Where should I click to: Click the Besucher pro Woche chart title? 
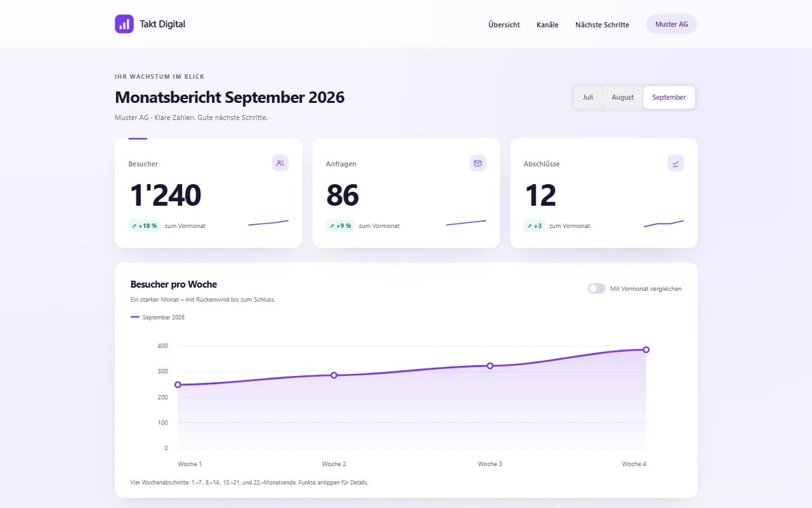coord(174,284)
